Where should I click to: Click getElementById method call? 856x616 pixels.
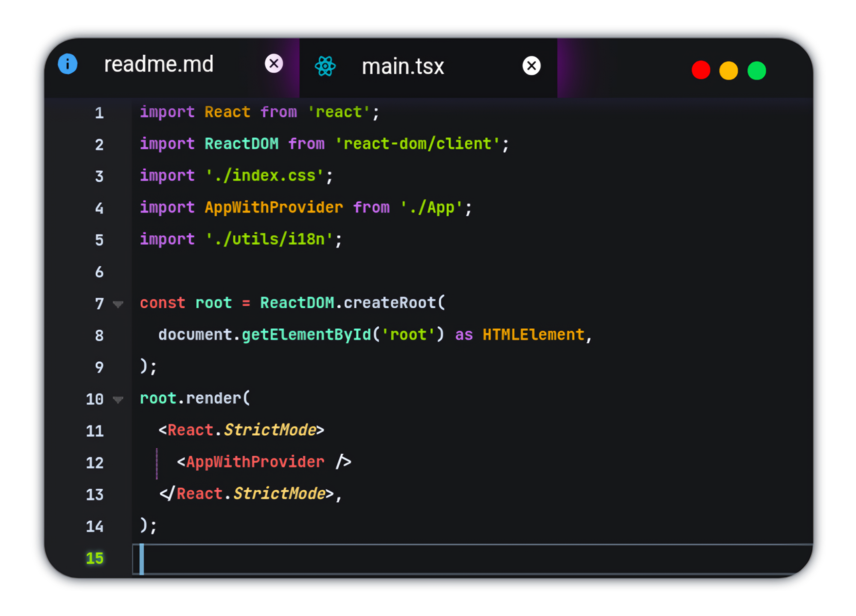306,335
